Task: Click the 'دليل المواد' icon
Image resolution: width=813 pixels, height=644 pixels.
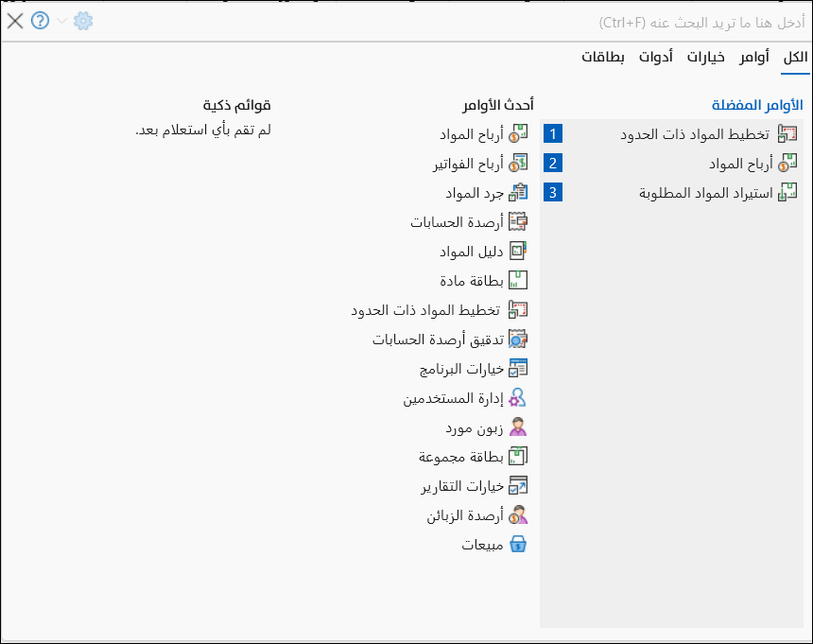Action: coord(518,251)
